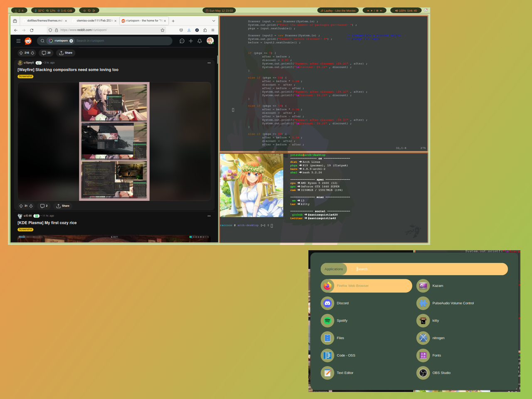
Task: Reload the Reddit page
Action: tap(32, 30)
